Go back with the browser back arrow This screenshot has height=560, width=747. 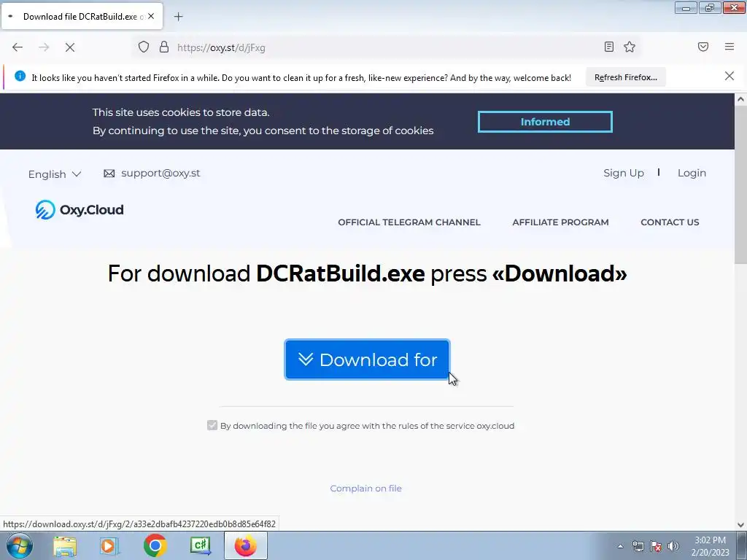click(18, 47)
